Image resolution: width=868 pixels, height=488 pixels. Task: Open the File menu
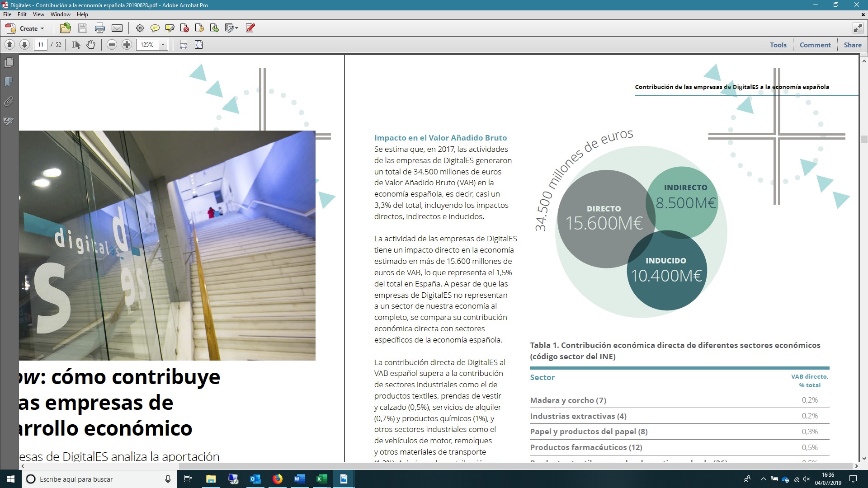pos(7,14)
